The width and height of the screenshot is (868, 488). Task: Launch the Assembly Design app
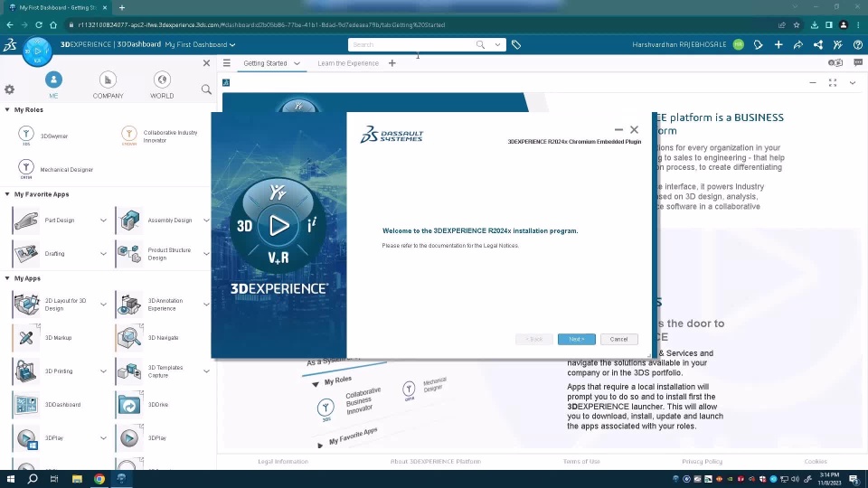pos(155,221)
